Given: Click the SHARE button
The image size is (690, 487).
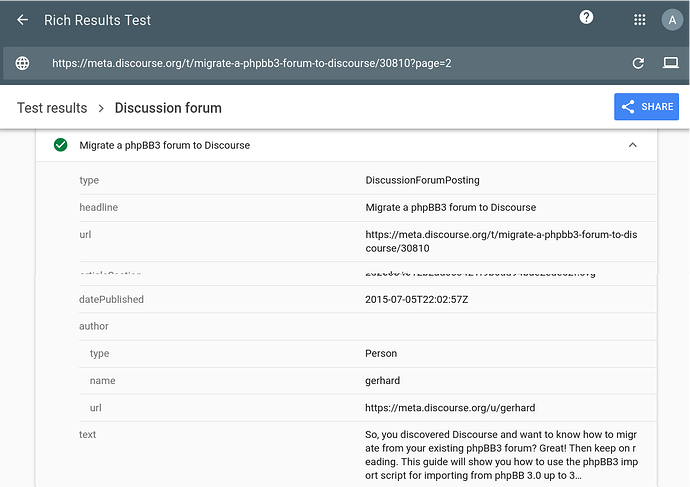Looking at the screenshot, I should click(646, 106).
